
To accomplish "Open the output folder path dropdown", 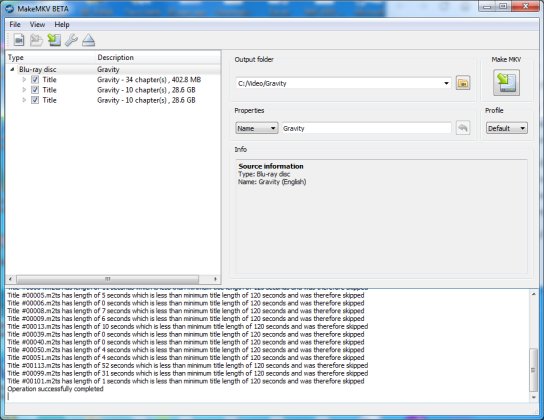I will (x=446, y=83).
